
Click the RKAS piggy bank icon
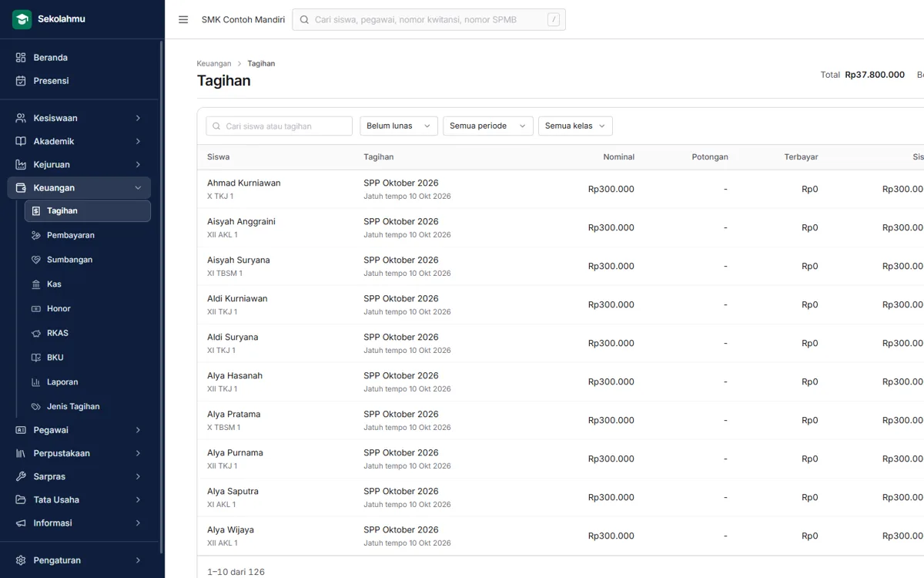click(x=36, y=333)
